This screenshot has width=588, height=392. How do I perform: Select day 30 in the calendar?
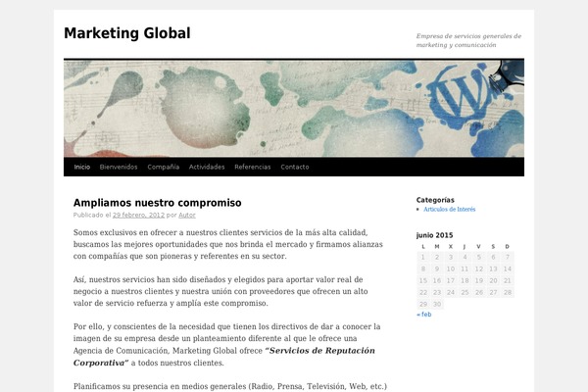(x=437, y=304)
